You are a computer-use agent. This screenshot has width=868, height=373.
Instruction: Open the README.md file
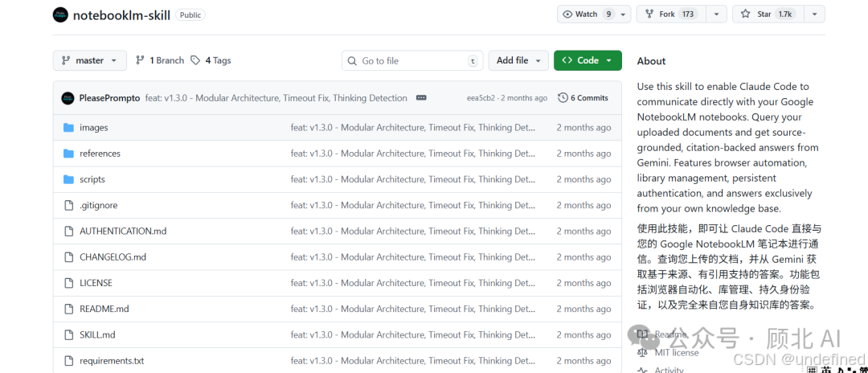(x=104, y=309)
